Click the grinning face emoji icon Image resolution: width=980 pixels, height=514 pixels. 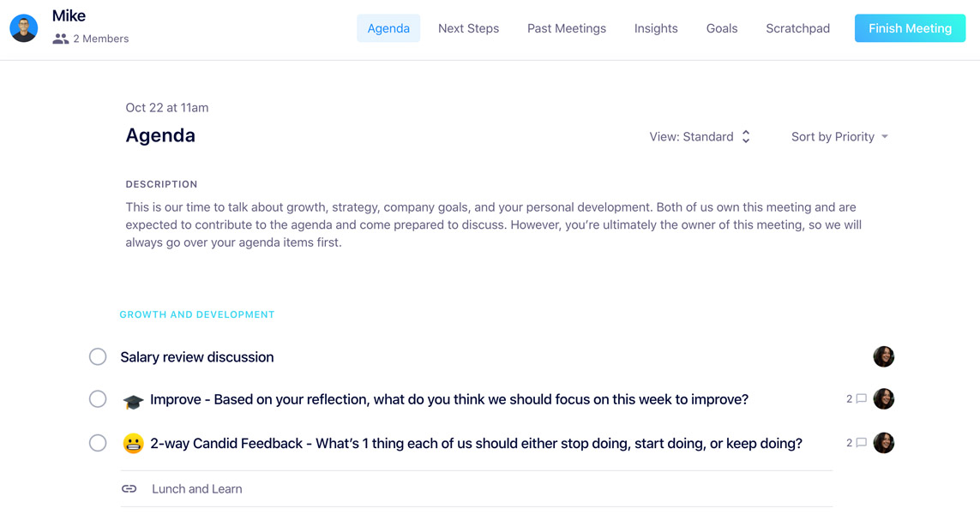click(133, 444)
